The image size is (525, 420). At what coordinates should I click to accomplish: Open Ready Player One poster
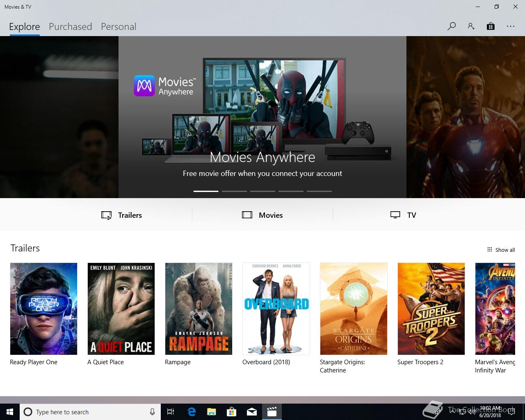click(x=43, y=309)
